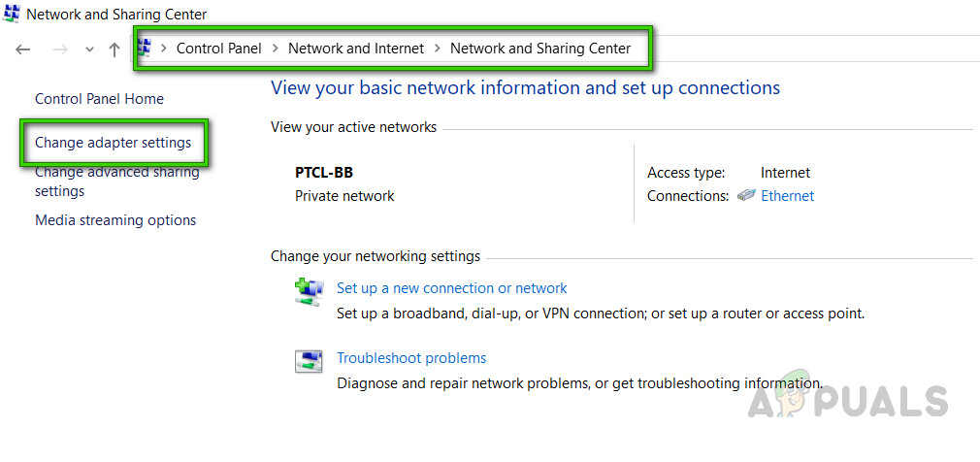The width and height of the screenshot is (980, 462).
Task: Click the Ethernet adapter icon
Action: pos(746,196)
